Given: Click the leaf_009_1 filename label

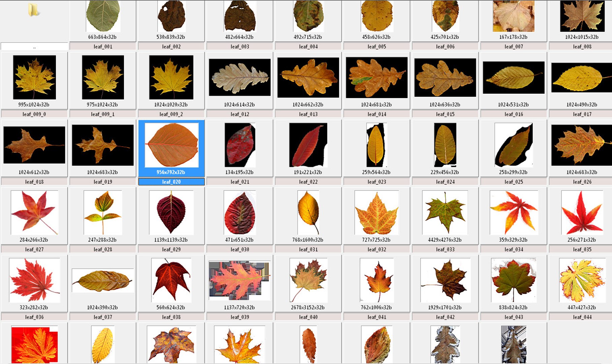Looking at the screenshot, I should pos(103,114).
